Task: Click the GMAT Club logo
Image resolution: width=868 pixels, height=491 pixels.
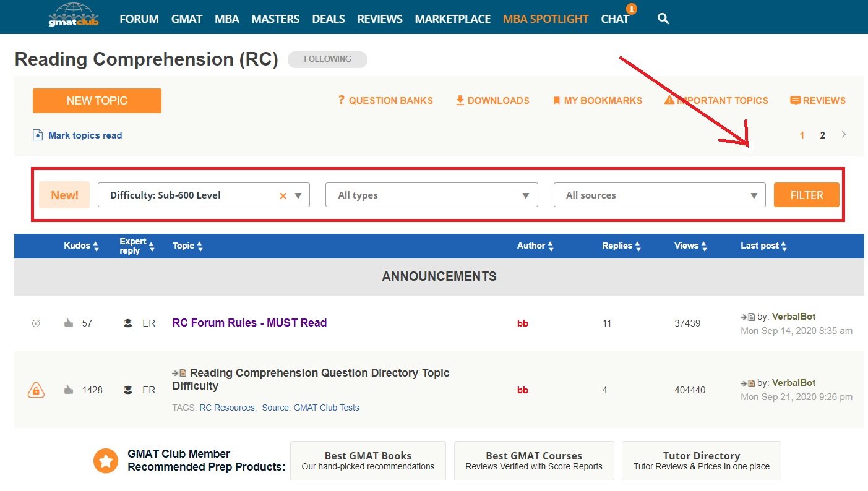Action: click(x=73, y=16)
